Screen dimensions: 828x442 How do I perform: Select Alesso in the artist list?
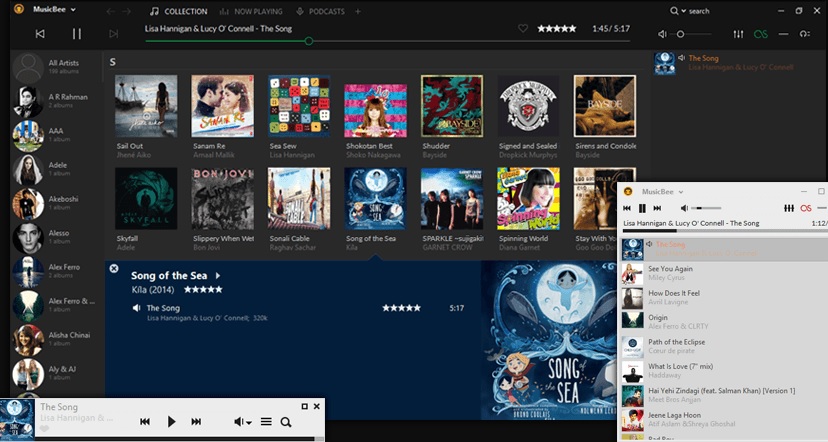click(57, 237)
